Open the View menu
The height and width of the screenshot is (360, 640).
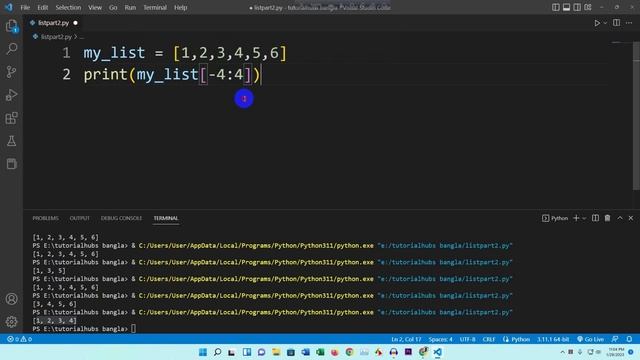click(x=95, y=7)
